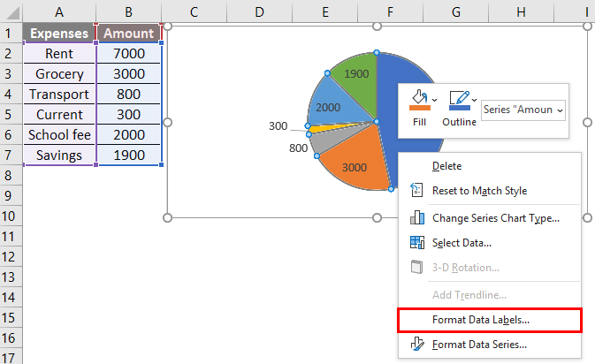Click the Reset to Match Style icon

[x=418, y=191]
